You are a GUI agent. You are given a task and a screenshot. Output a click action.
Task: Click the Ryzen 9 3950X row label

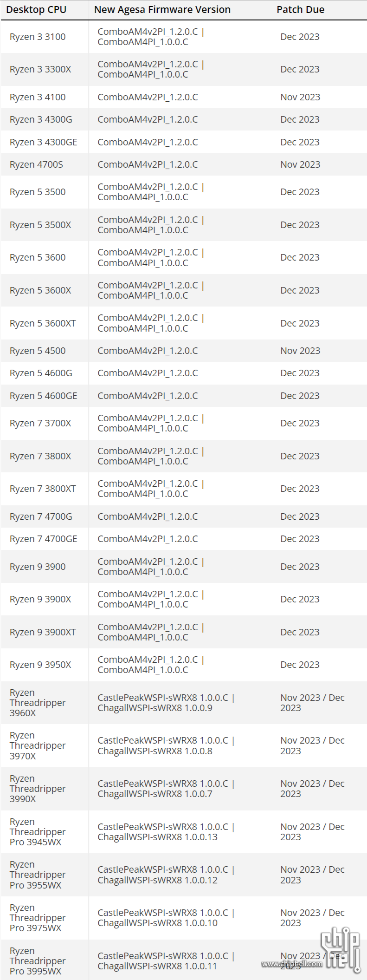click(40, 665)
